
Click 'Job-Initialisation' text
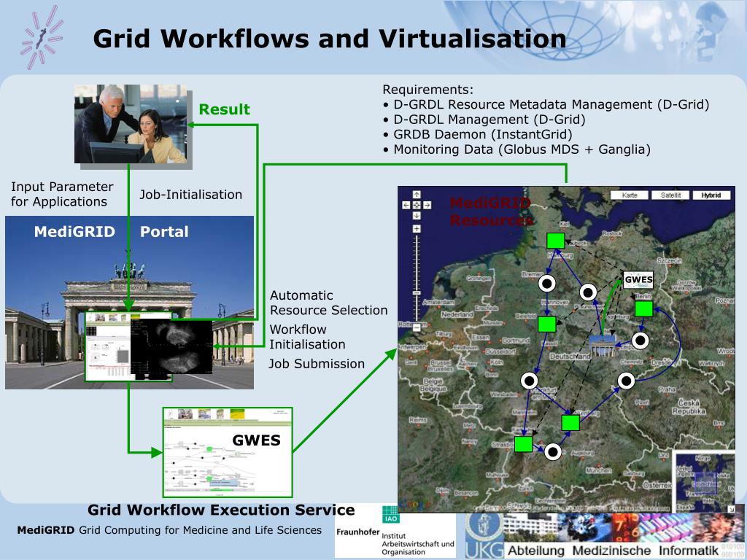(x=190, y=194)
